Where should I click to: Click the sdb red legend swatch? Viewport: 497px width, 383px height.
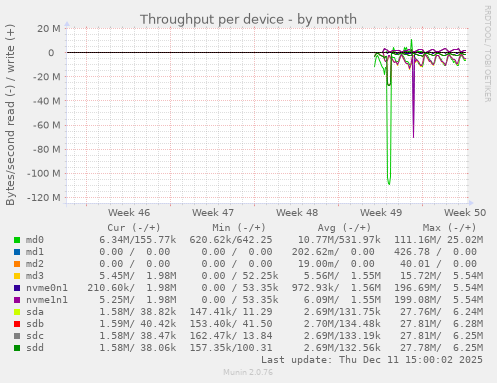tap(17, 324)
